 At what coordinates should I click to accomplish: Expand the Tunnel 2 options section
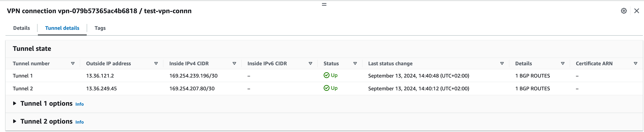click(x=14, y=121)
